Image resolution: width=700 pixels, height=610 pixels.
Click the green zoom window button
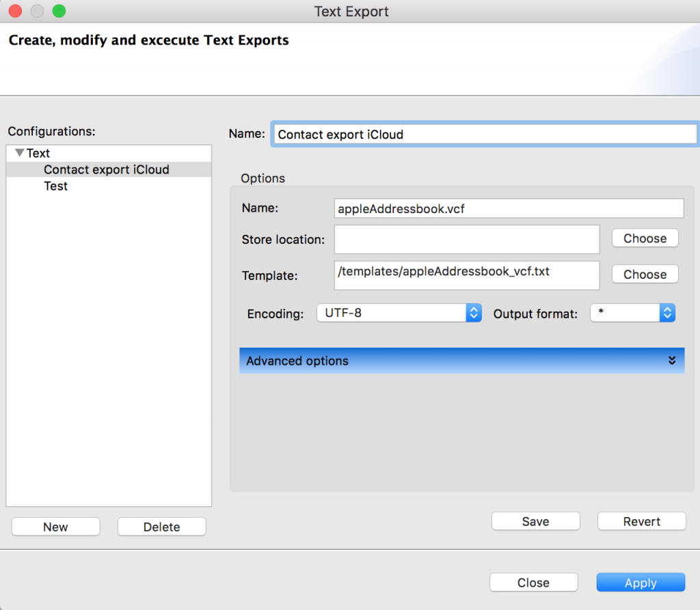(x=59, y=11)
